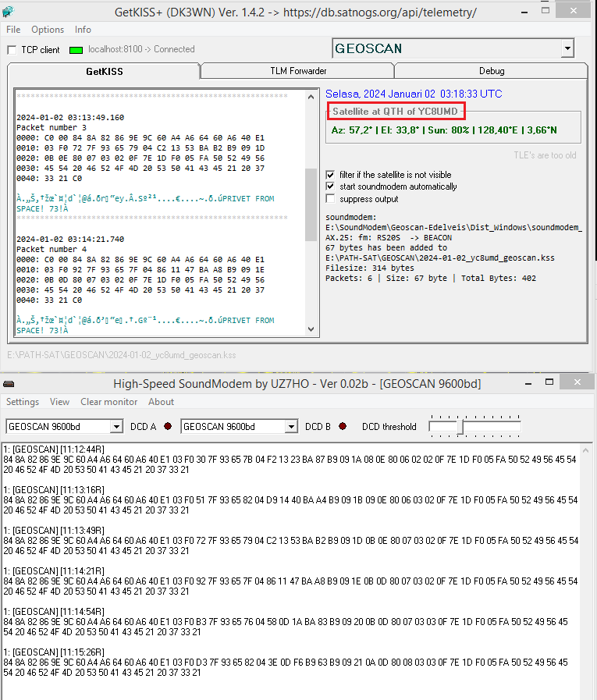Click the Packet number 3 line
Viewport: 597px width, 700px height.
click(x=52, y=128)
